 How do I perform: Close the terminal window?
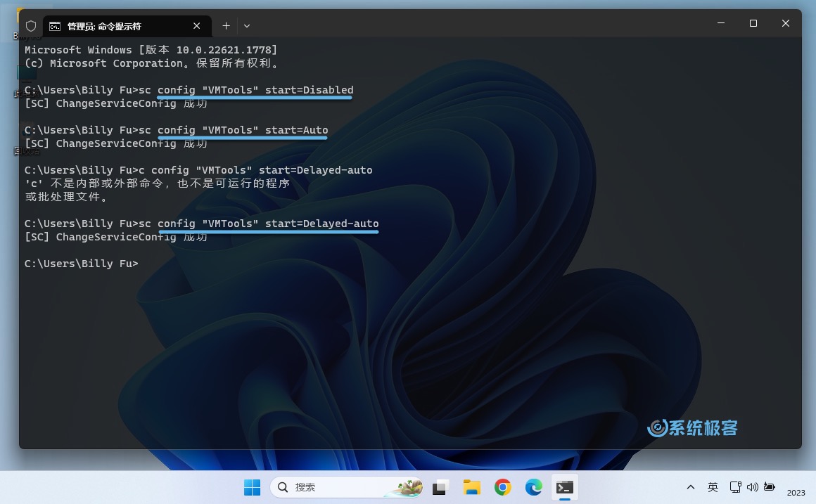pos(785,23)
